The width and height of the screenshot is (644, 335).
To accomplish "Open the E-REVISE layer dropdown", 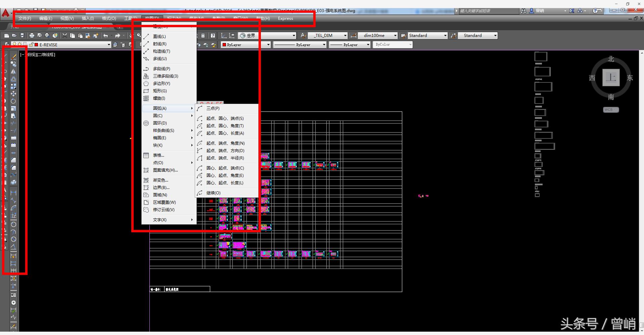I will (x=109, y=45).
